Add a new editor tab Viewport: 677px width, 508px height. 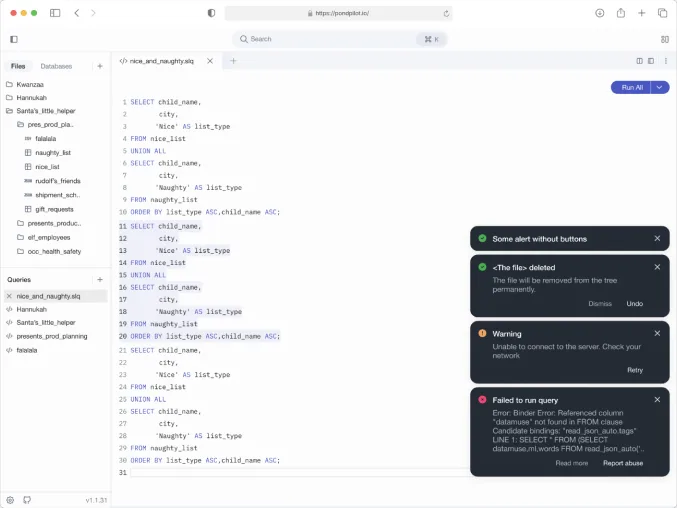233,61
